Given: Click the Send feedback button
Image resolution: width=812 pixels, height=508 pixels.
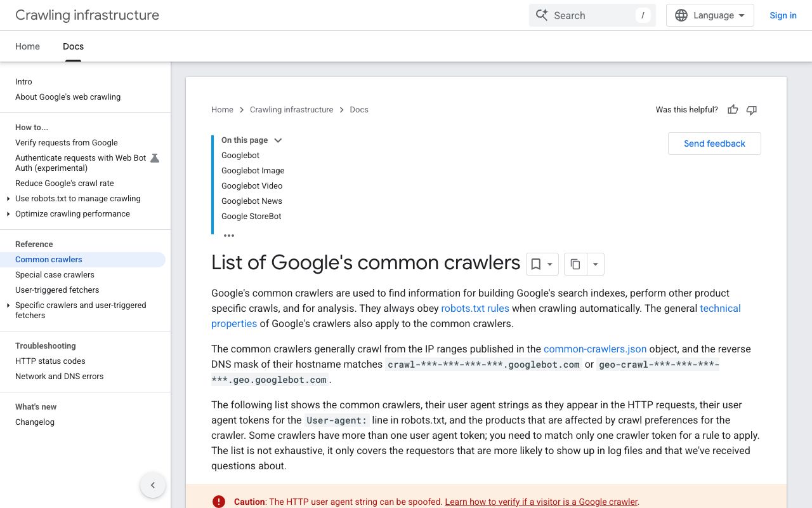Looking at the screenshot, I should [x=714, y=144].
